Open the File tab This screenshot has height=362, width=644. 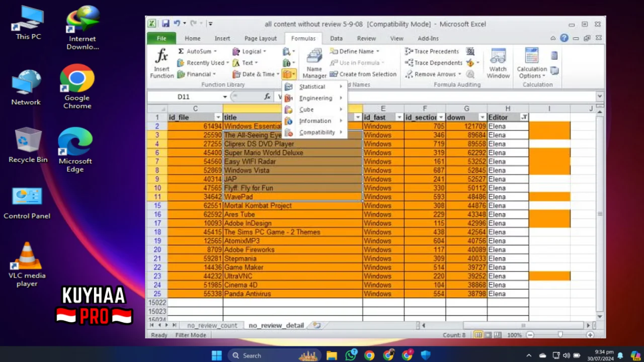162,38
